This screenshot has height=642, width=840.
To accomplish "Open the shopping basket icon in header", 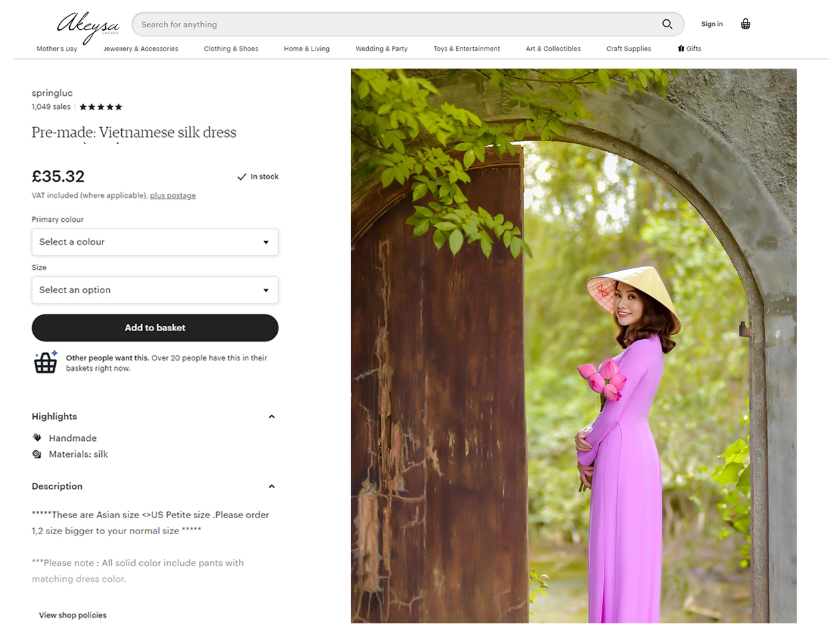I will [745, 24].
